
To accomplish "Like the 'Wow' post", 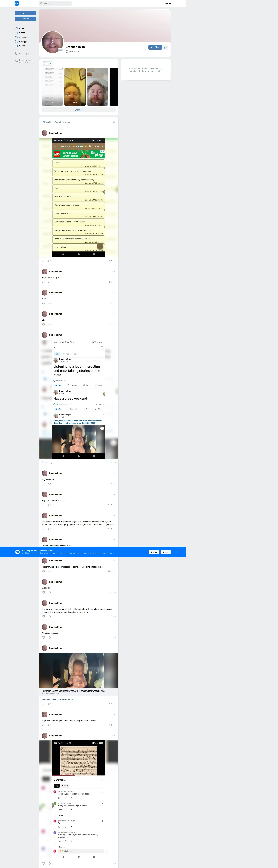I will pos(43,303).
